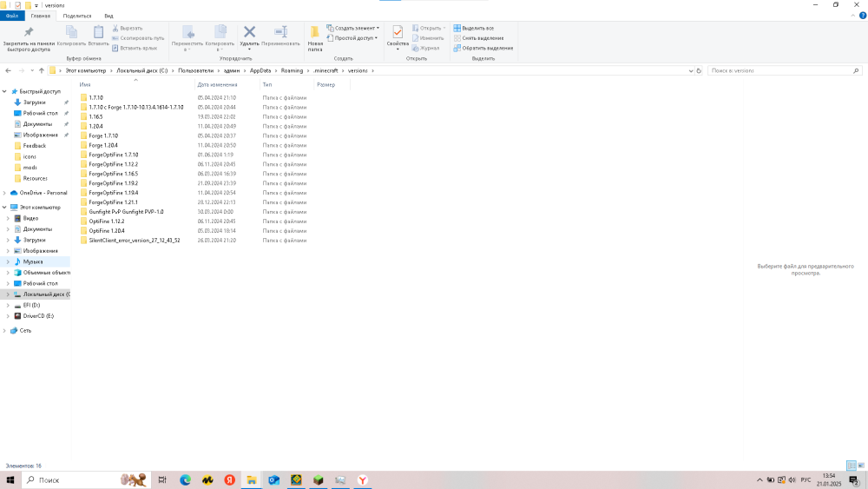Select folder ForgeOptiFine 1.16.5

click(114, 174)
